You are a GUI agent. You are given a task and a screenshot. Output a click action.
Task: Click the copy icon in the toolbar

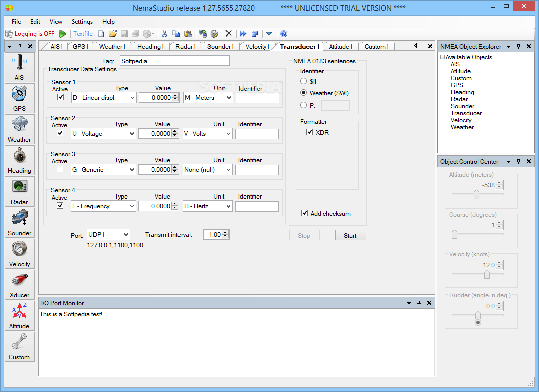(176, 33)
